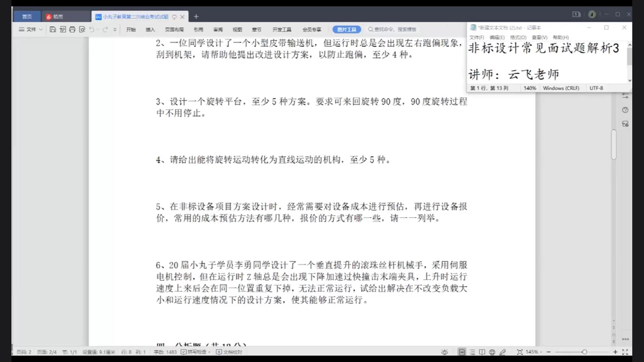Click the window layout icon in title bar
Screen dimensions: 644x362
[x=576, y=14]
